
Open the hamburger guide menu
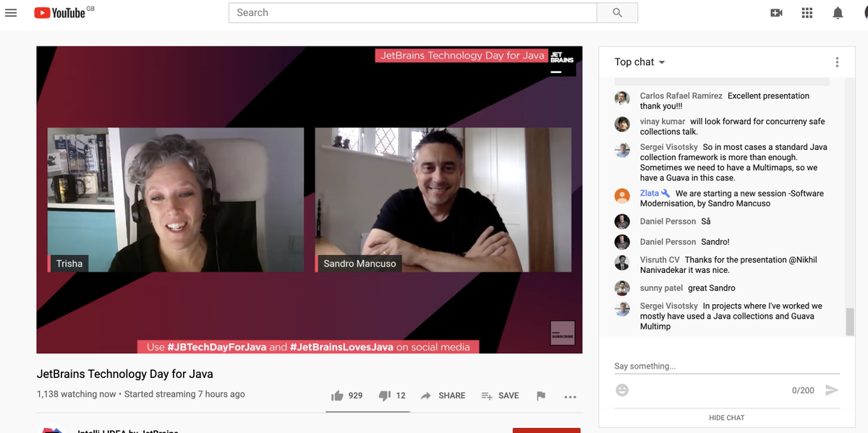click(x=11, y=13)
